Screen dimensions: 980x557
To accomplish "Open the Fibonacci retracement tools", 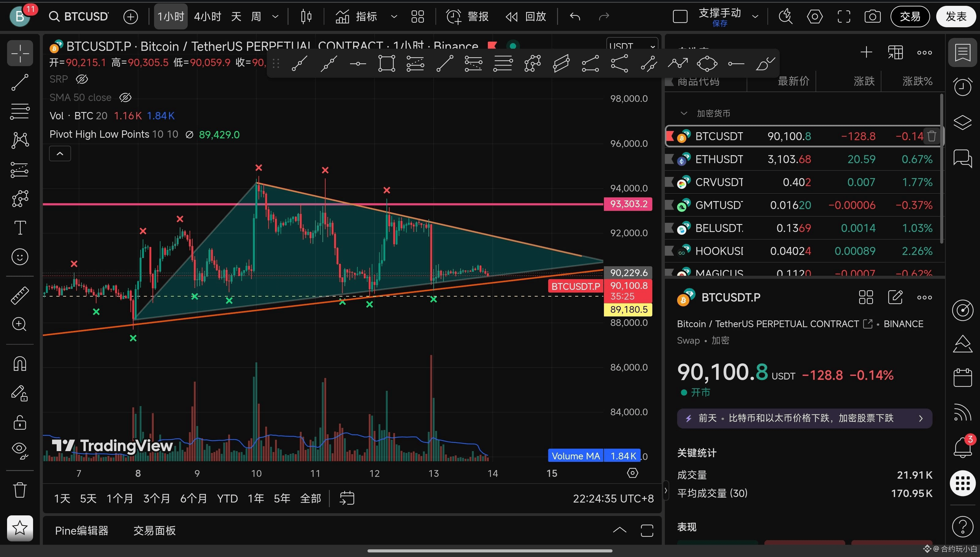I will pos(20,111).
